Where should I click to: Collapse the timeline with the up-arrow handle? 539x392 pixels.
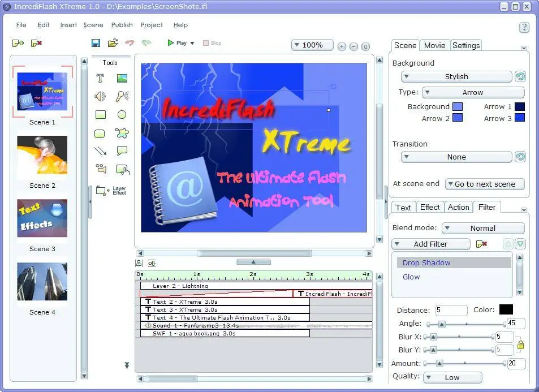[x=254, y=262]
